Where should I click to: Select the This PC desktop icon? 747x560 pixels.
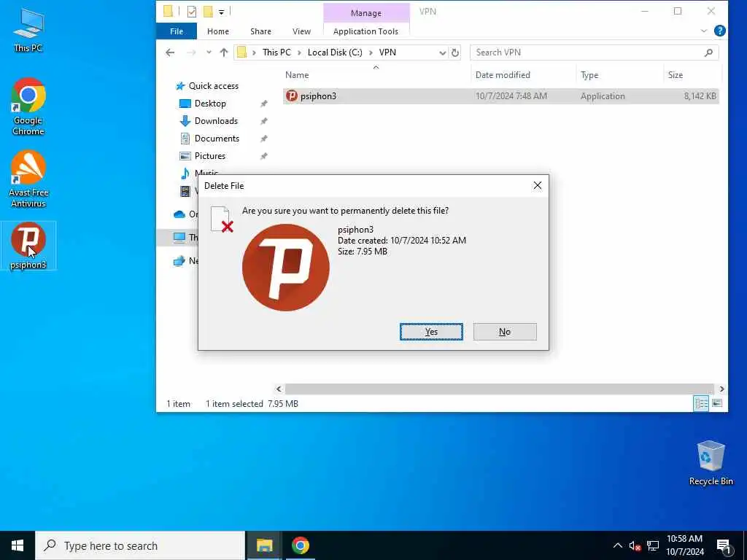tap(28, 30)
